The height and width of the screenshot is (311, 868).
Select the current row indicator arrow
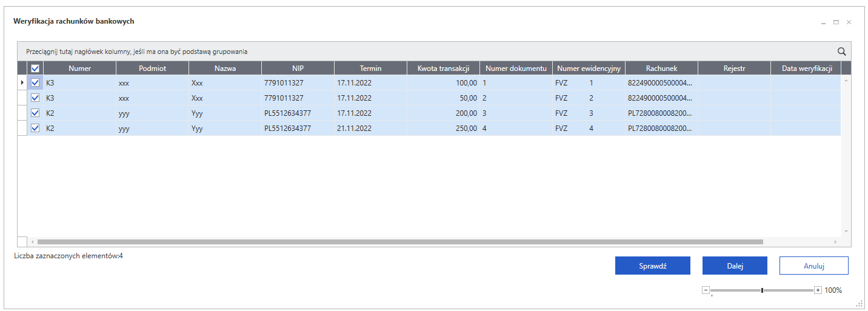click(x=22, y=82)
